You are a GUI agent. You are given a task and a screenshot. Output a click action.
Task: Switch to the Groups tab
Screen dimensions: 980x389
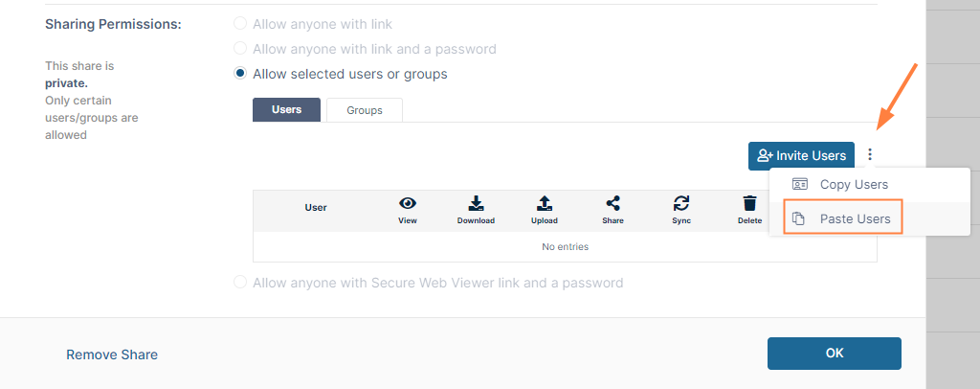[364, 110]
